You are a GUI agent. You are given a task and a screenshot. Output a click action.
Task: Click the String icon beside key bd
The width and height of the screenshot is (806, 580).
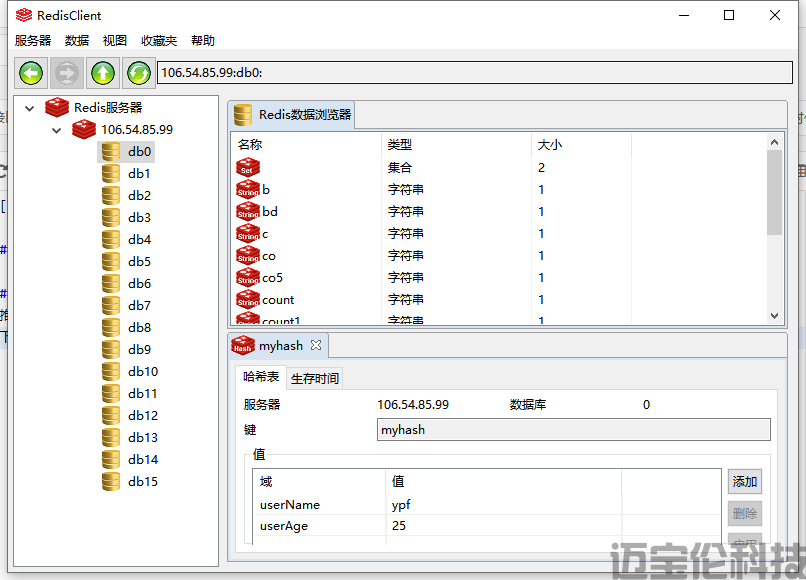pyautogui.click(x=248, y=212)
